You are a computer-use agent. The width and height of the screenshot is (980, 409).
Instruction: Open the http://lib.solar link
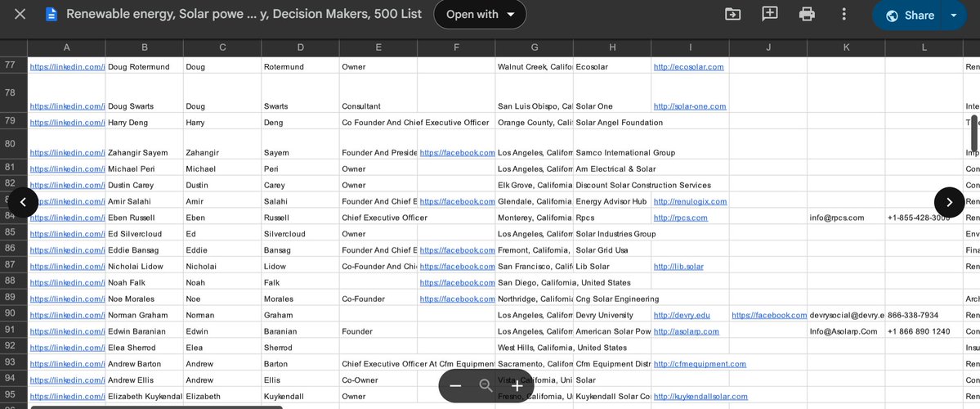[x=678, y=267]
